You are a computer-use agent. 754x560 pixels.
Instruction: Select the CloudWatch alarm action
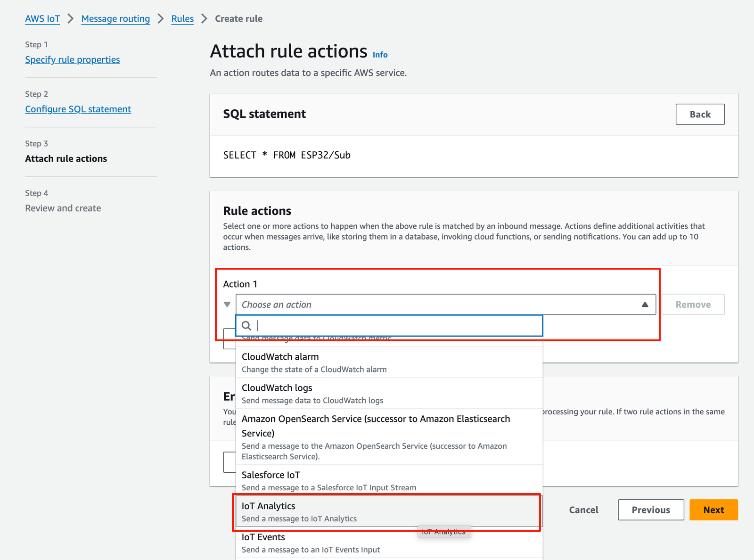tap(389, 362)
